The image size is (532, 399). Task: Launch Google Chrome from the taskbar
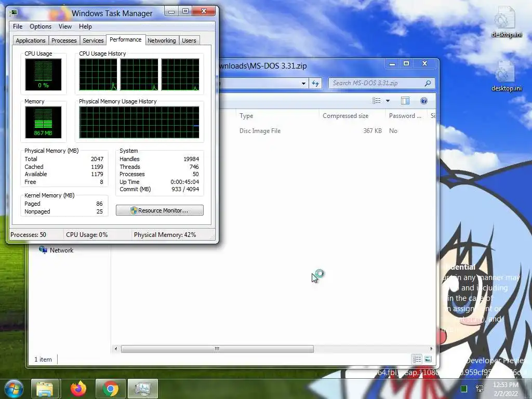pos(111,389)
